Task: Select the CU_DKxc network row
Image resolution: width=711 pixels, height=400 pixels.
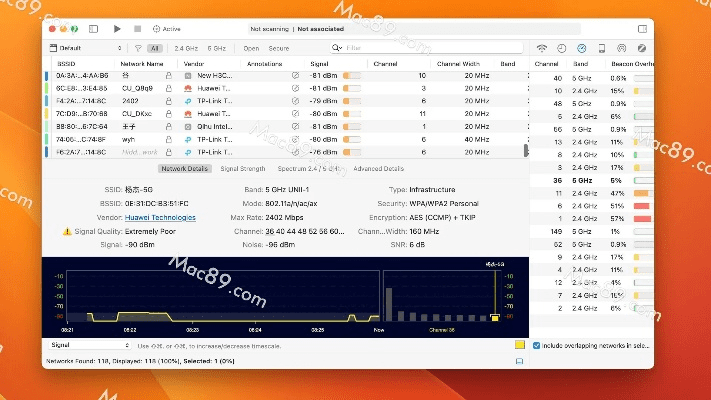Action: pyautogui.click(x=287, y=114)
